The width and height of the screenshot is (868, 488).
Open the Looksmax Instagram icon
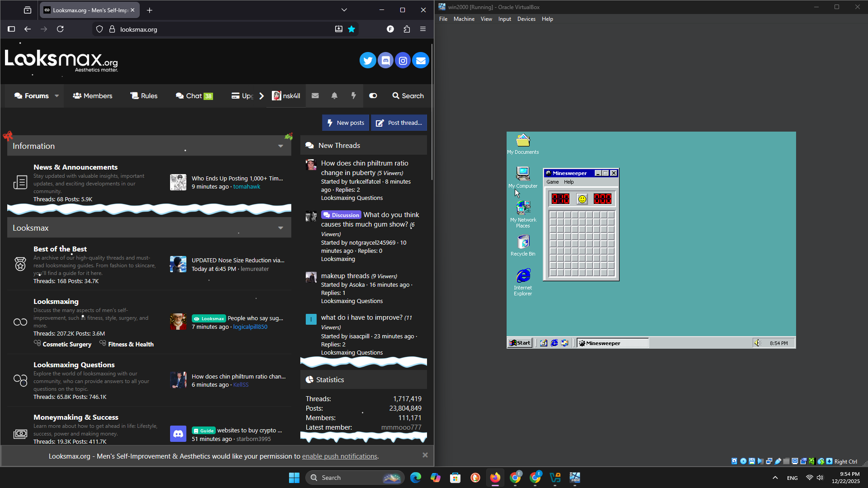[403, 60]
